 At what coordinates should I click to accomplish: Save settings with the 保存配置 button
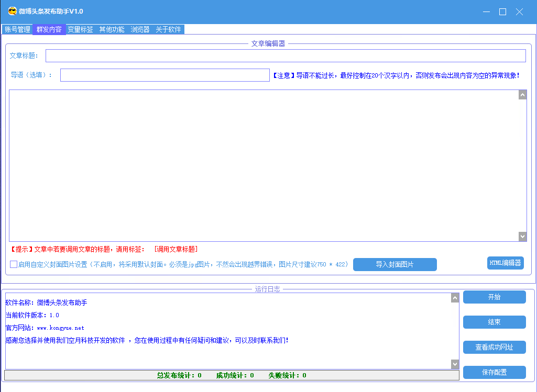pyautogui.click(x=495, y=372)
